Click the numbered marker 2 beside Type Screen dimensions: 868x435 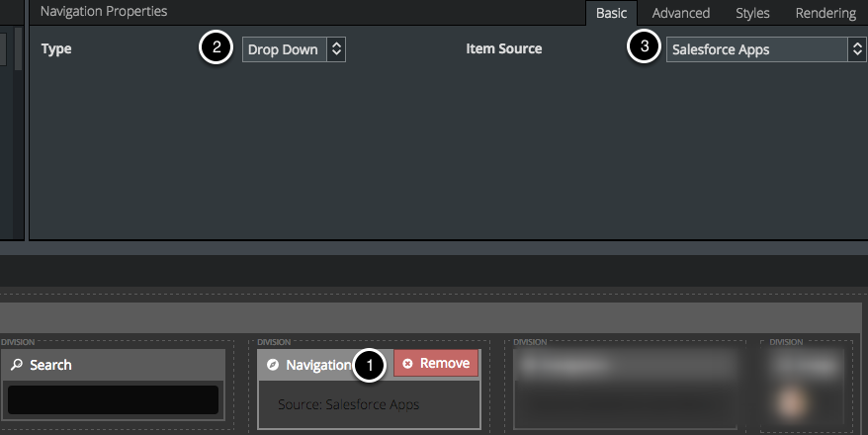[217, 48]
